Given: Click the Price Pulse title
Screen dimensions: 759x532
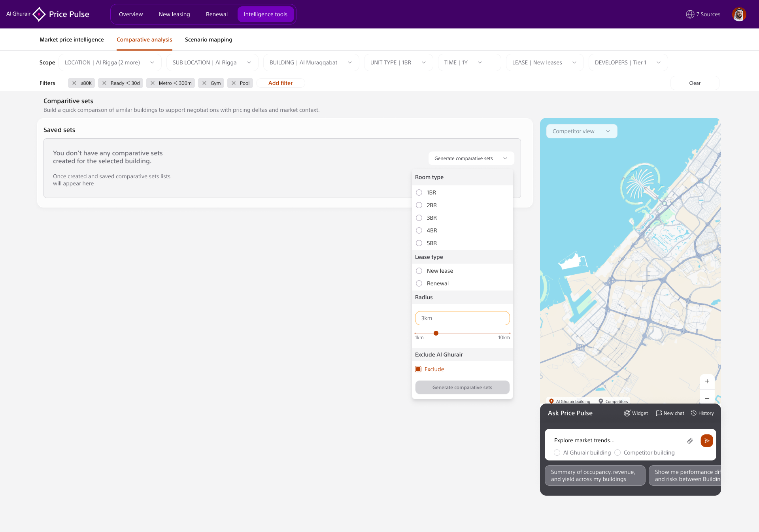Looking at the screenshot, I should point(69,14).
